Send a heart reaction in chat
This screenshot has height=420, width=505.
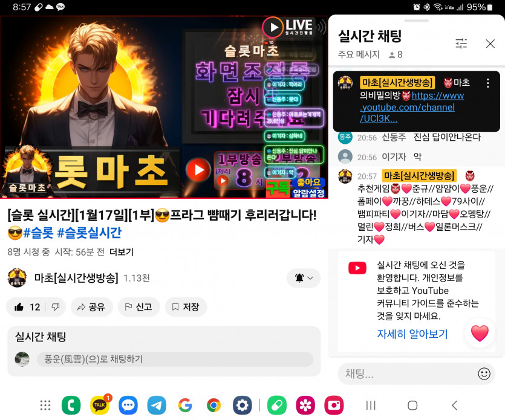480,333
